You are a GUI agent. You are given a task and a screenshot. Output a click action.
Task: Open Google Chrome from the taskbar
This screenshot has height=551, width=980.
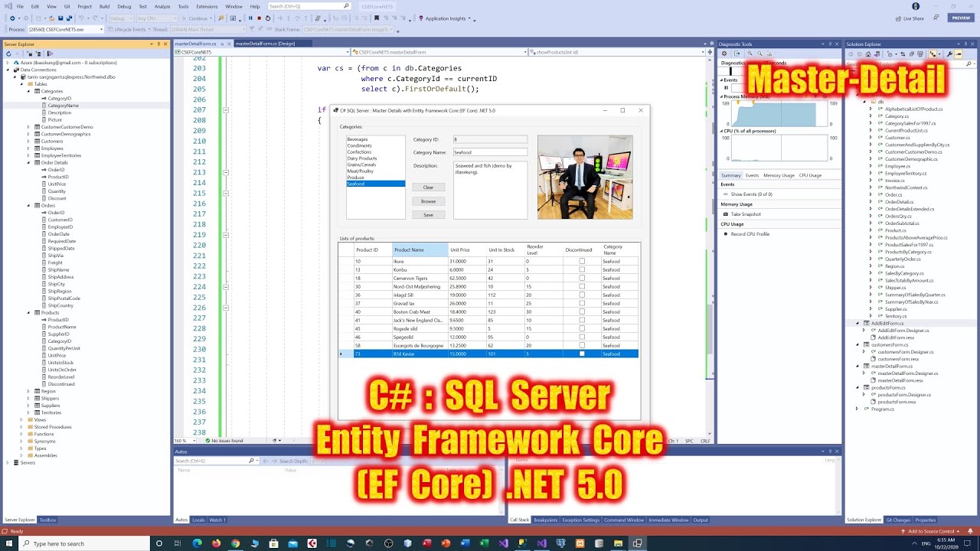pos(235,543)
